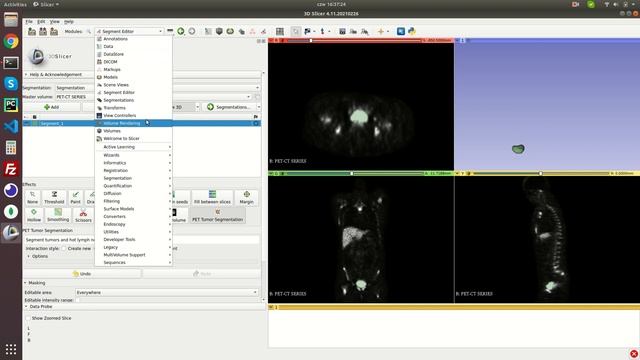Go to previous module with green arrow
This screenshot has height=360, width=640.
[x=181, y=31]
